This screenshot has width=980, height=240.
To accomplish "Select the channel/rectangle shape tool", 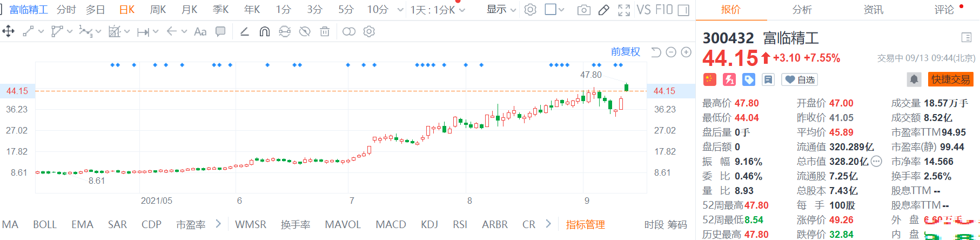I will point(57,32).
